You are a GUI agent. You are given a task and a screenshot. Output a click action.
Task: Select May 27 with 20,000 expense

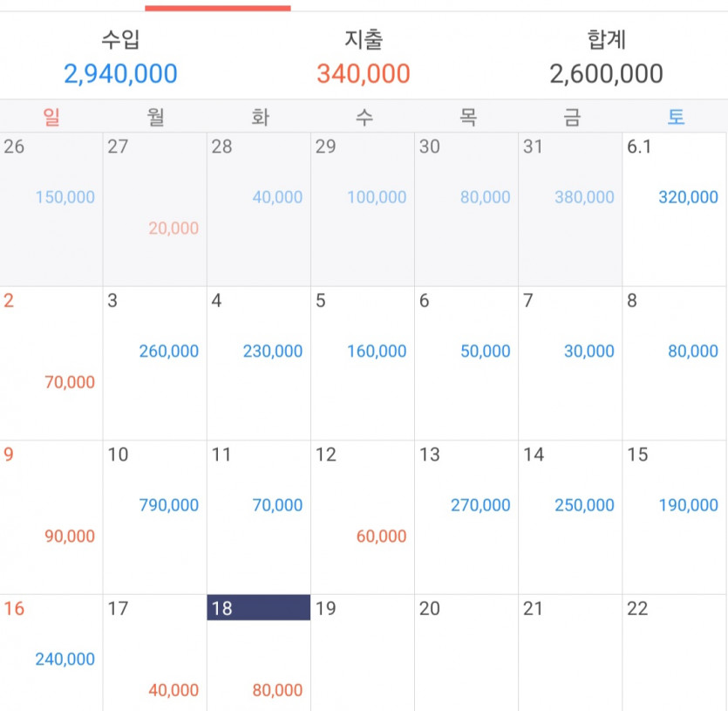[154, 209]
